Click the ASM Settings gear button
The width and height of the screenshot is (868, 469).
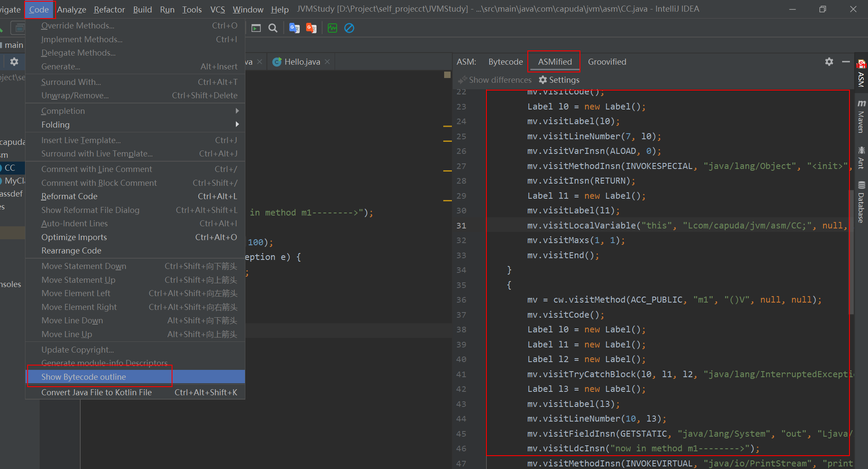pyautogui.click(x=559, y=80)
